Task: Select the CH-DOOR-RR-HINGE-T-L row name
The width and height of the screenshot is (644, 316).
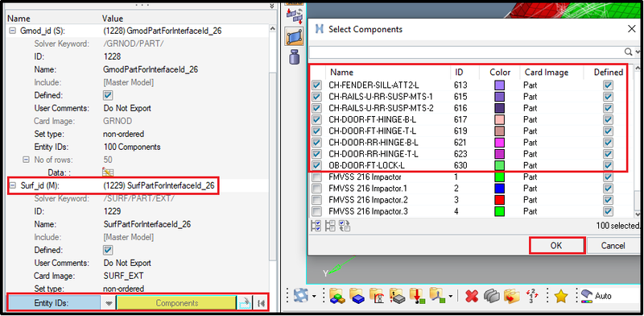Action: pos(373,154)
